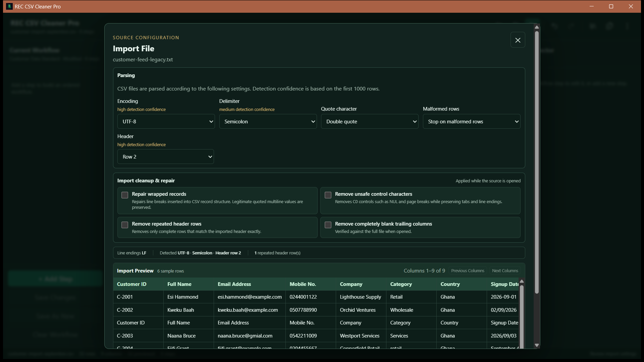Enable Remove unsafe control characters checkbox
Screen dimensions: 644x362
click(328, 195)
